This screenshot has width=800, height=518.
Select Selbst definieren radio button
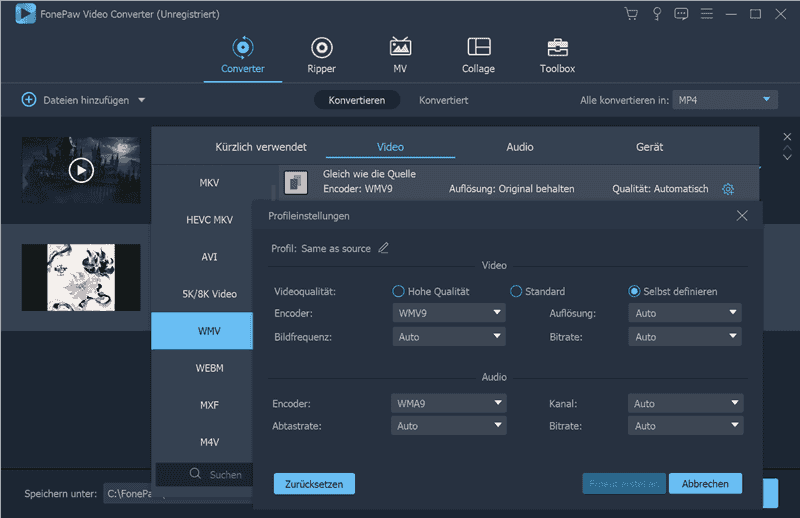coord(634,291)
